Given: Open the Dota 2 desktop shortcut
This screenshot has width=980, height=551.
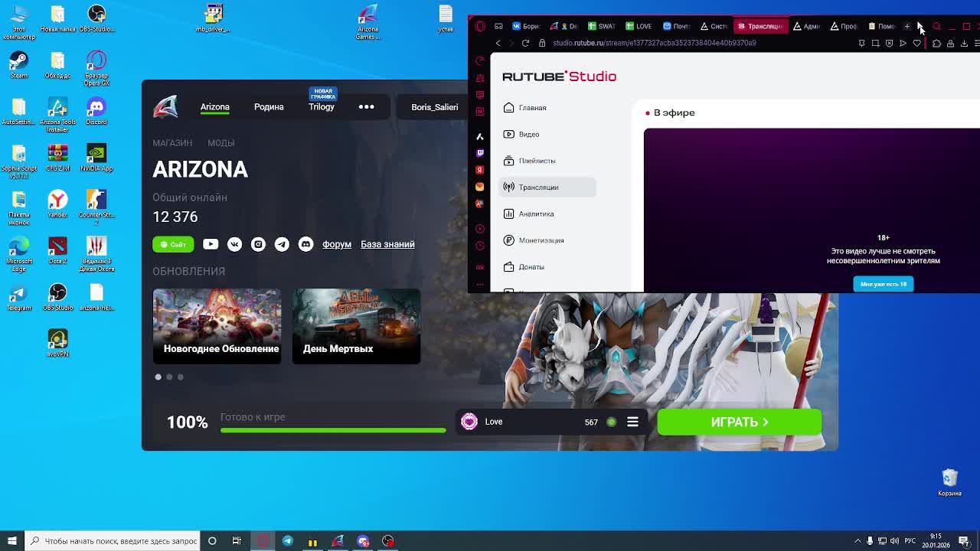Looking at the screenshot, I should click(x=57, y=251).
